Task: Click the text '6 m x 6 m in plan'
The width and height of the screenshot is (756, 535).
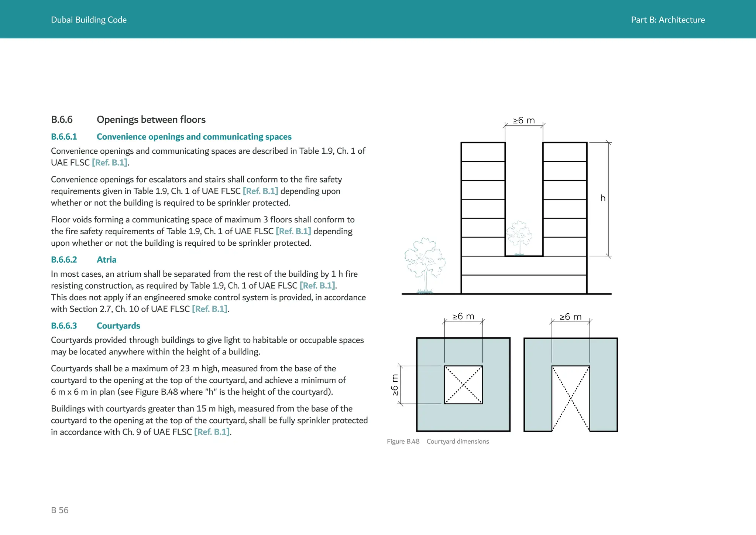Action: 83,392
